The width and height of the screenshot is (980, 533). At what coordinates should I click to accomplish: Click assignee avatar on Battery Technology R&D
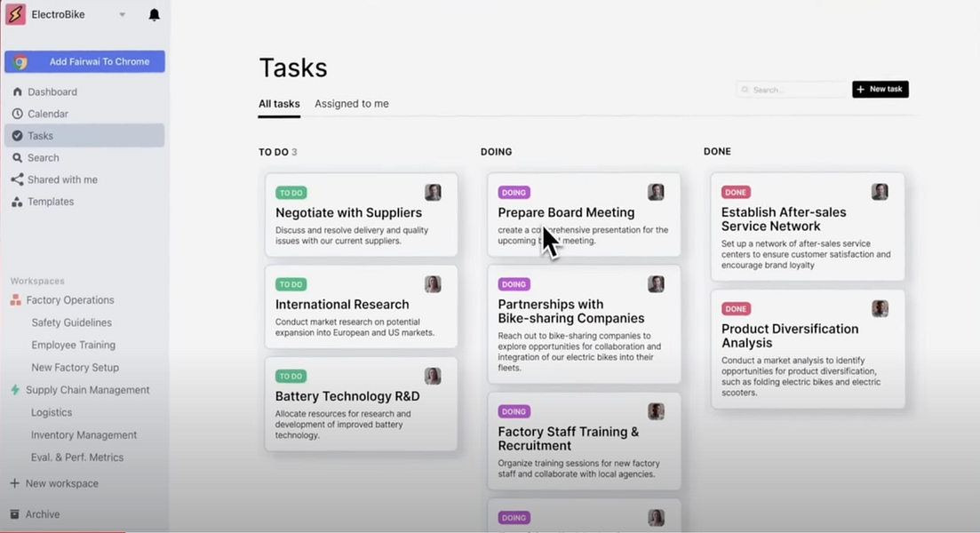tap(433, 376)
